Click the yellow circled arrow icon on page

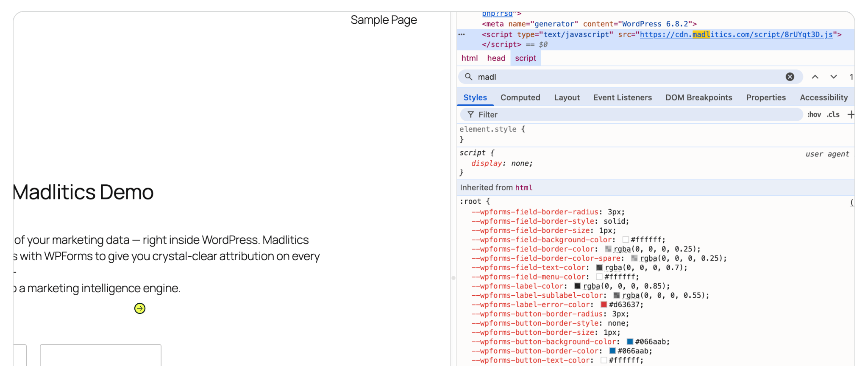(x=140, y=308)
